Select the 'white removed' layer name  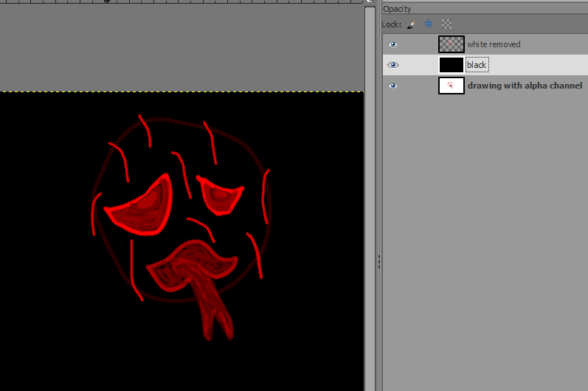coord(494,44)
